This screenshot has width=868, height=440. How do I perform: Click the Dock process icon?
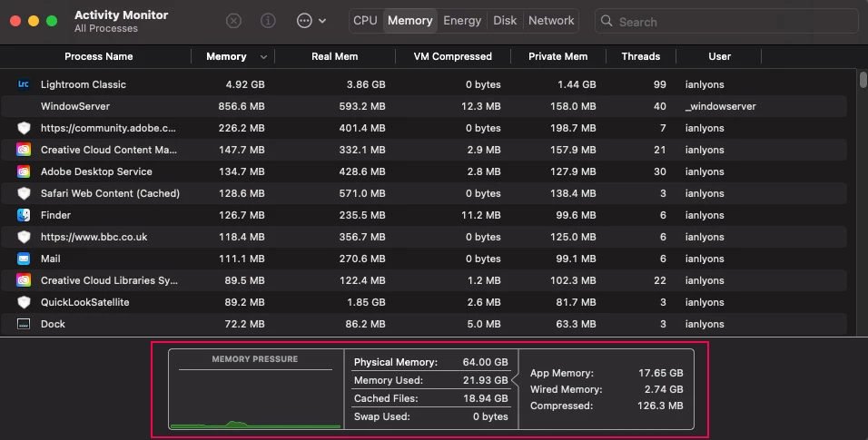point(24,324)
